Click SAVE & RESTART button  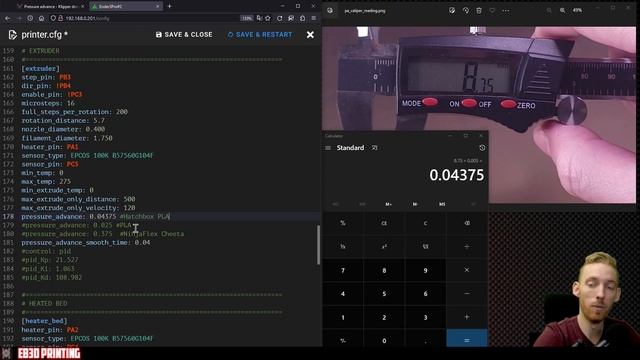coord(260,35)
